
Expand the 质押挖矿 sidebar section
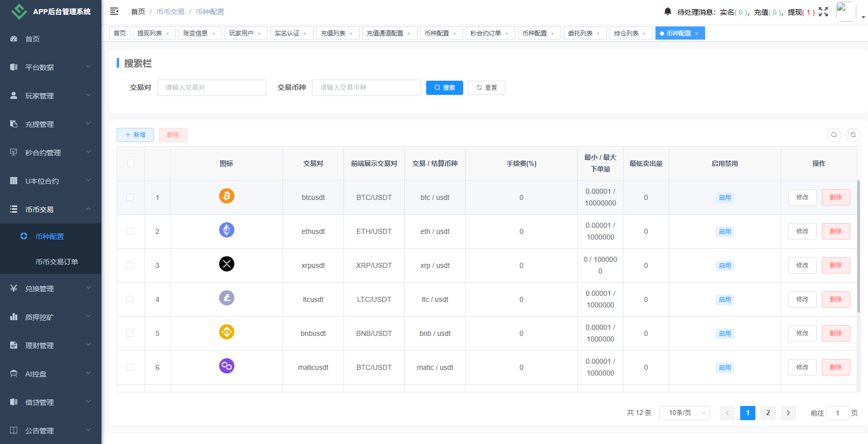pos(50,317)
